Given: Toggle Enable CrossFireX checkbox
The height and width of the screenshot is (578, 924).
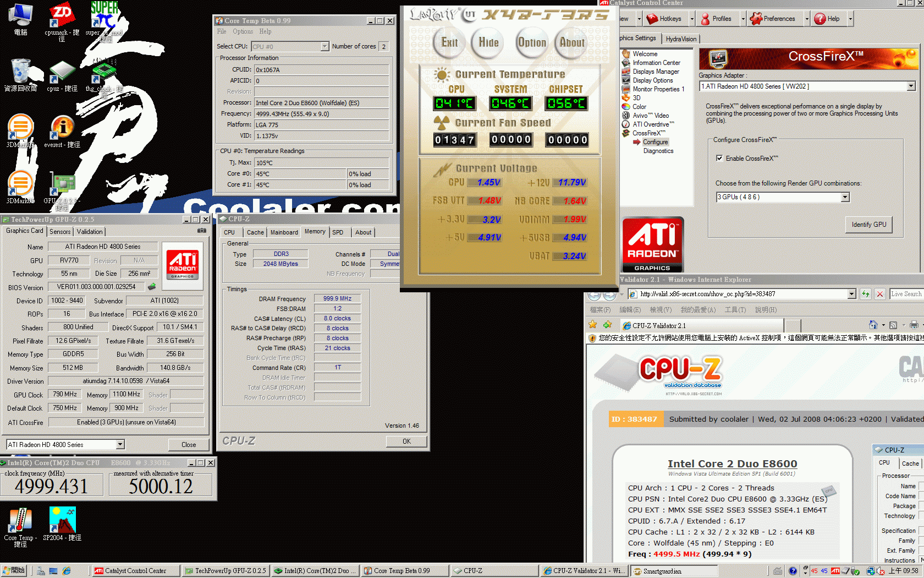Looking at the screenshot, I should pos(719,158).
